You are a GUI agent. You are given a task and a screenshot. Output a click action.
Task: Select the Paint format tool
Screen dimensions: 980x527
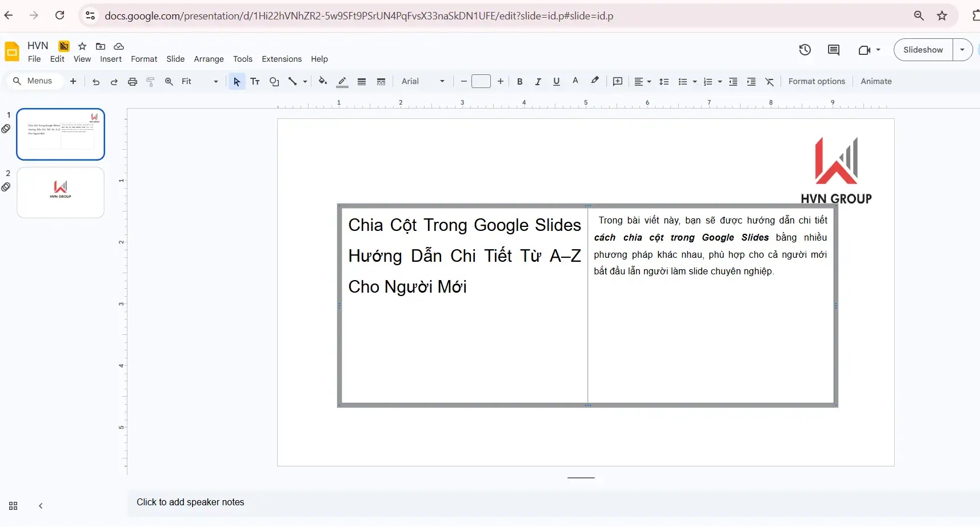(x=150, y=81)
